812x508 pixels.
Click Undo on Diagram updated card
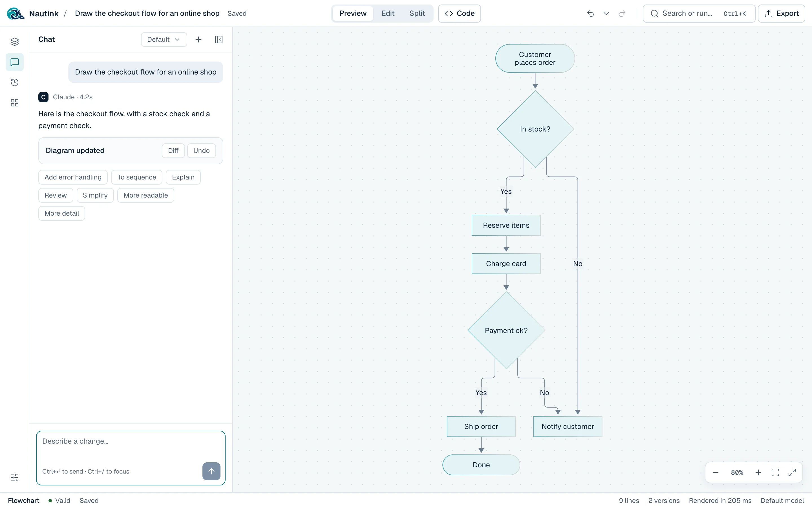pyautogui.click(x=201, y=150)
